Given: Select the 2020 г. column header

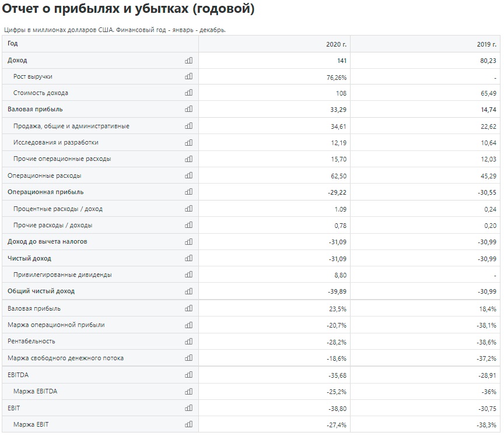Looking at the screenshot, I should pos(336,44).
